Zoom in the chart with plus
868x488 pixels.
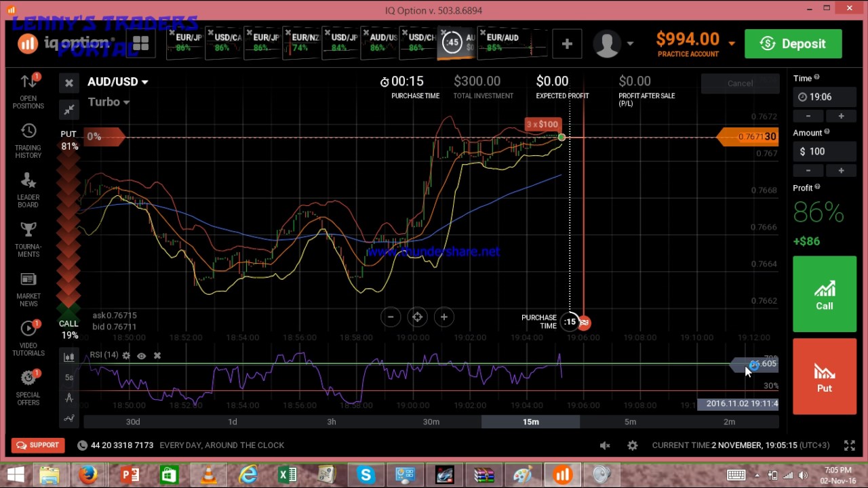443,317
